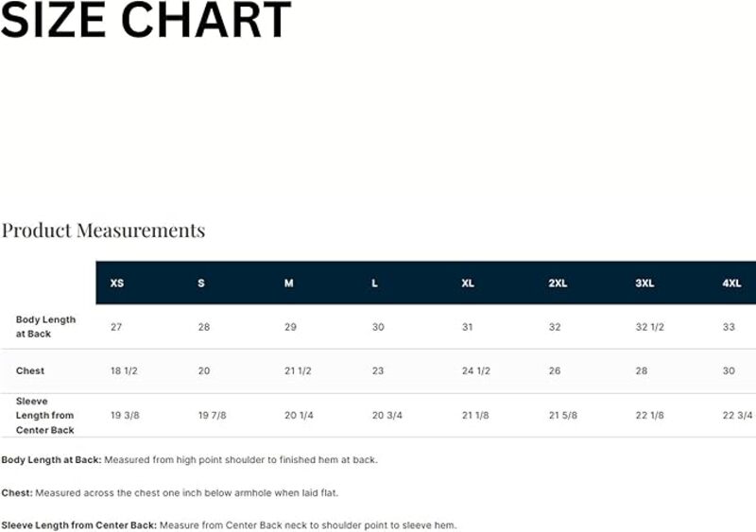The image size is (756, 532).
Task: Click the XS size column header
Action: pyautogui.click(x=117, y=283)
